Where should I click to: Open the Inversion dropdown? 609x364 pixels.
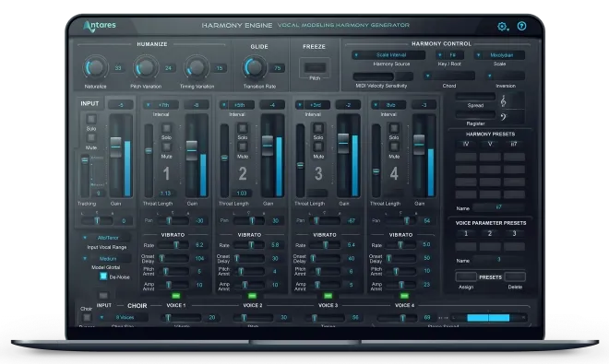(x=505, y=76)
